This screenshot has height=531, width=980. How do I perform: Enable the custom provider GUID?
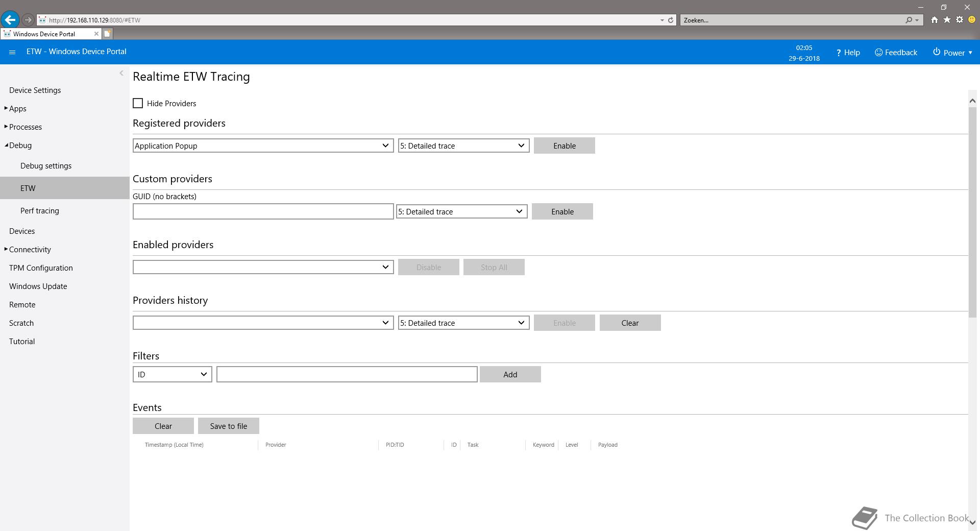click(x=562, y=211)
